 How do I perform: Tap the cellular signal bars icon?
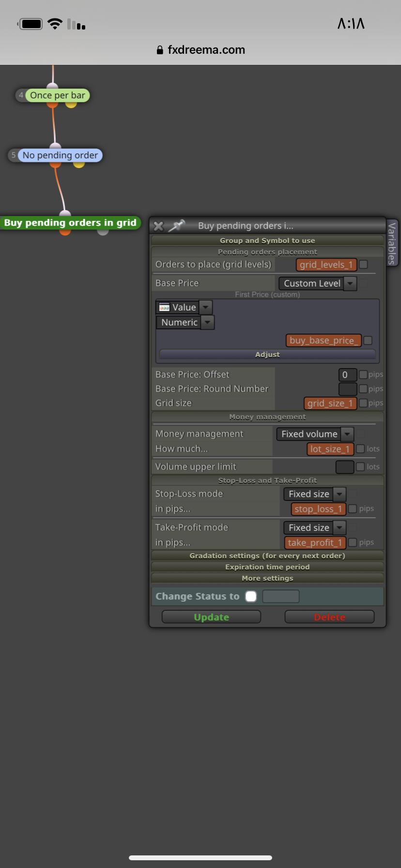click(x=77, y=24)
